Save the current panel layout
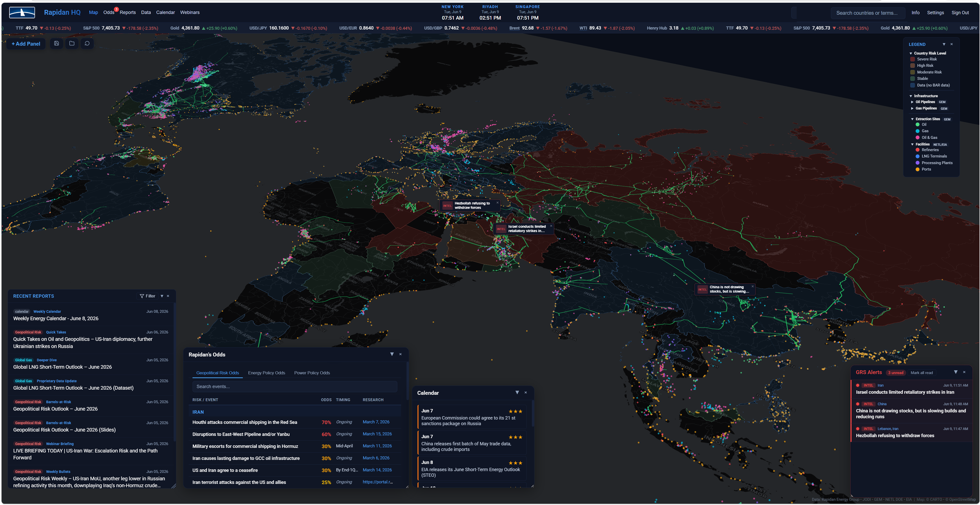 [56, 44]
